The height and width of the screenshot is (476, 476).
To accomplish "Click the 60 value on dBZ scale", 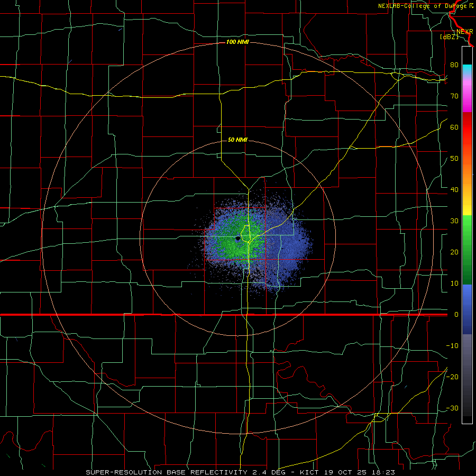I will pyautogui.click(x=454, y=127).
